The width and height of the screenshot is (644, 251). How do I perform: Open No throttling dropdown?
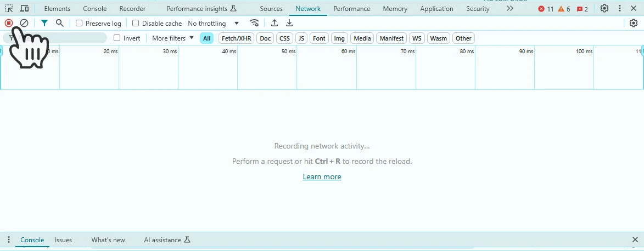click(x=213, y=24)
